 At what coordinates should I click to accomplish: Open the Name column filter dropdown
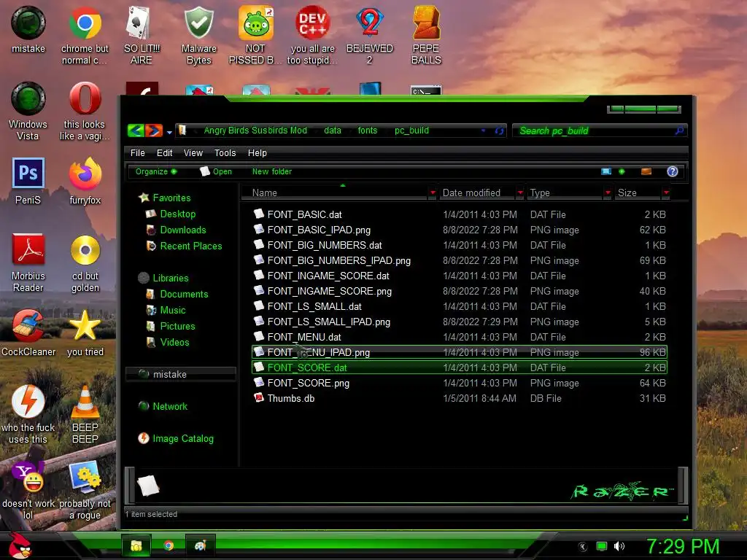click(x=433, y=192)
